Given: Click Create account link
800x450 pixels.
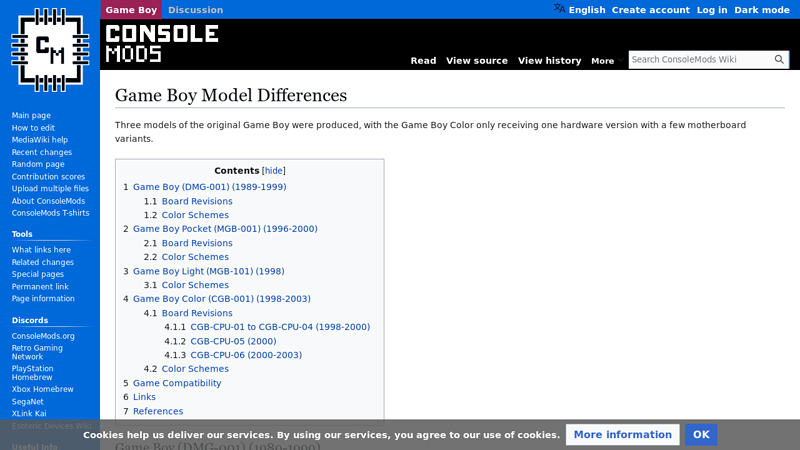Looking at the screenshot, I should point(651,10).
